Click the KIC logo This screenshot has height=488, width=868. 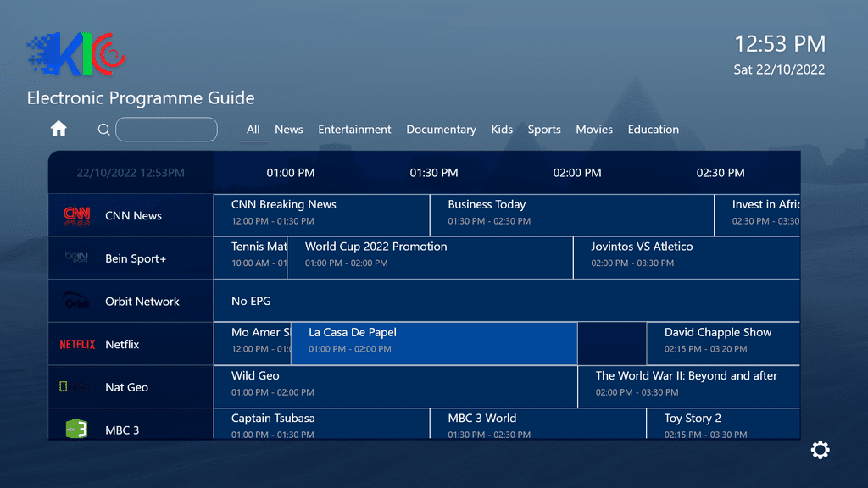click(75, 54)
